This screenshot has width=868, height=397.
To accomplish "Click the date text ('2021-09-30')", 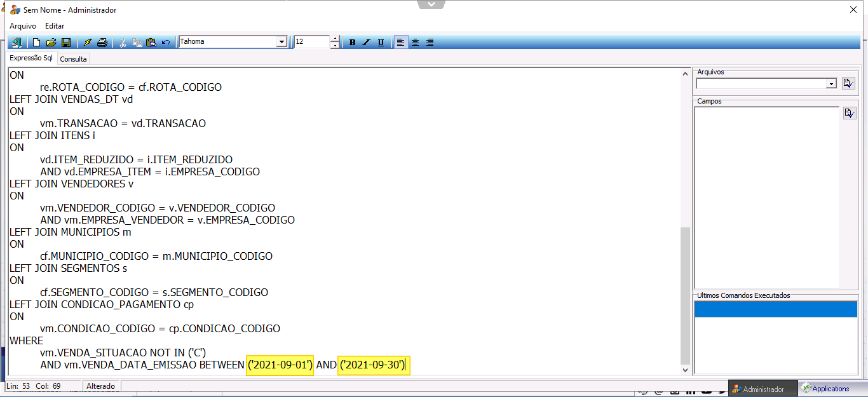I will click(374, 365).
